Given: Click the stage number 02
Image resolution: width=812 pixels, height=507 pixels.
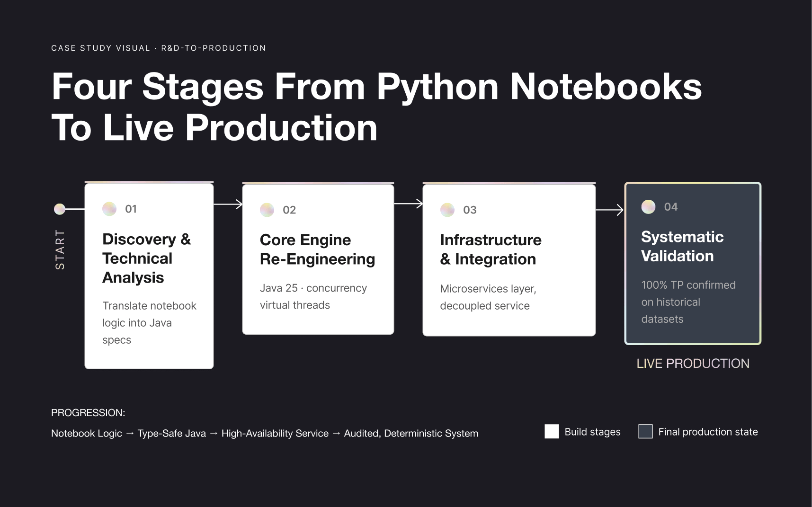Looking at the screenshot, I should tap(289, 210).
